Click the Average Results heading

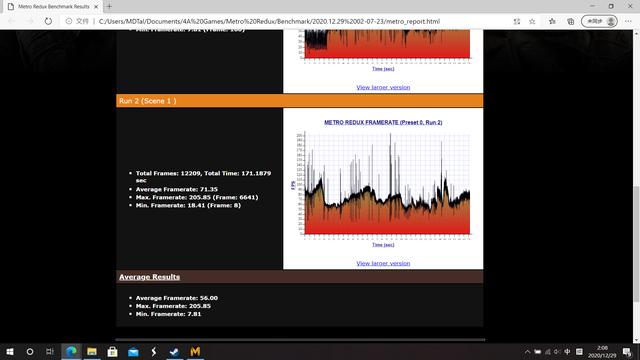pyautogui.click(x=149, y=277)
